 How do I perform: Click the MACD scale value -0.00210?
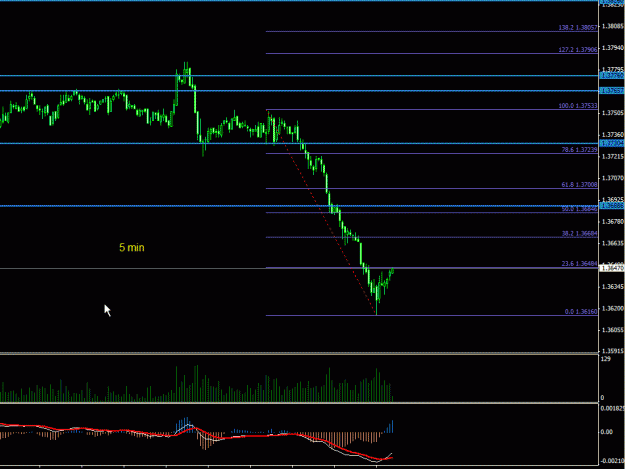click(x=613, y=461)
